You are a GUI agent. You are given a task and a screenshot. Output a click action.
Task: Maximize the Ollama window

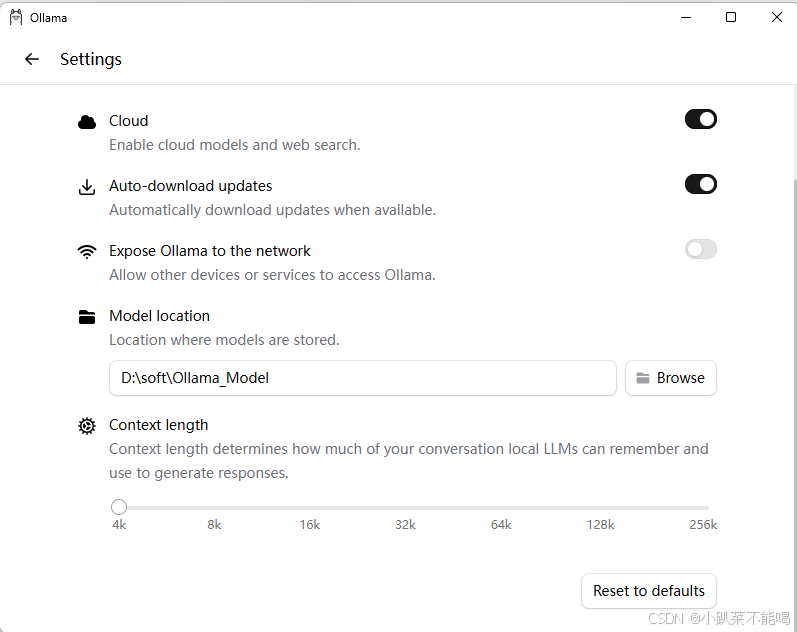click(x=731, y=17)
